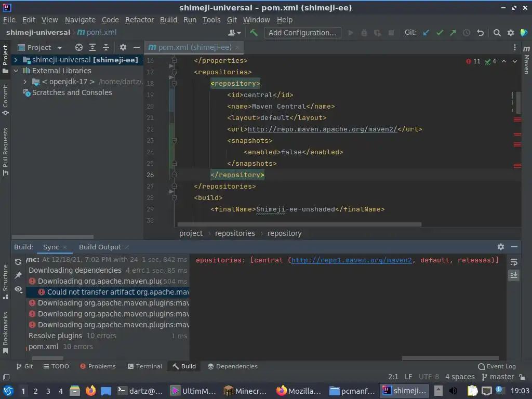Viewport: 532px width, 399px height.
Task: Open the Dependencies tool window
Action: [x=232, y=366]
